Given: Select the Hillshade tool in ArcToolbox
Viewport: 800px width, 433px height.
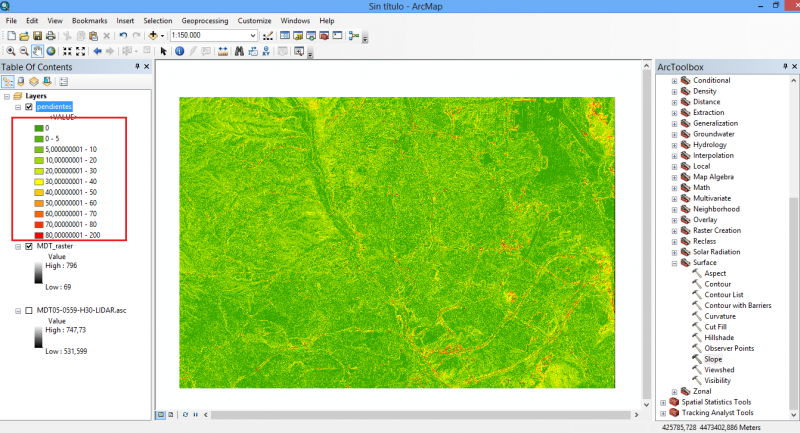Looking at the screenshot, I should tap(719, 338).
